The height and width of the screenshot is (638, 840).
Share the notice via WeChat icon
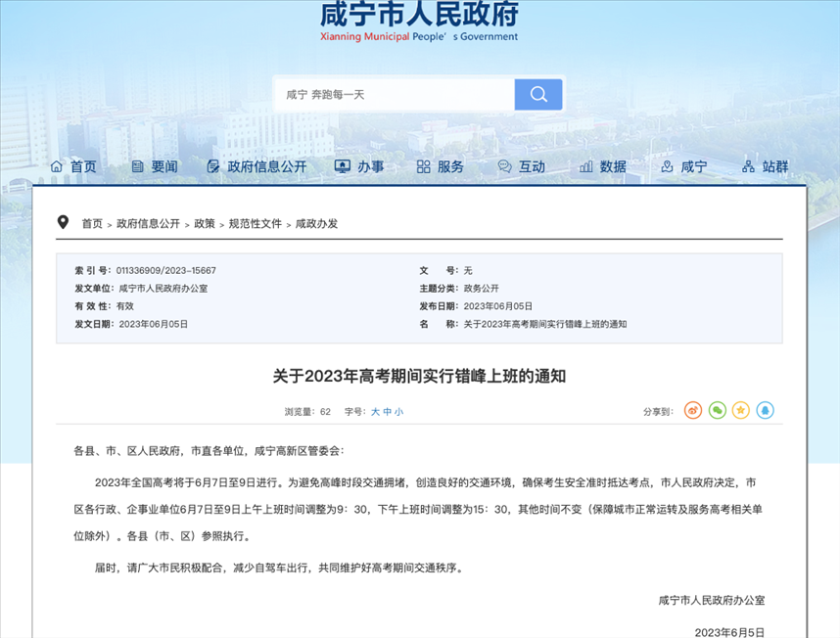click(x=718, y=411)
